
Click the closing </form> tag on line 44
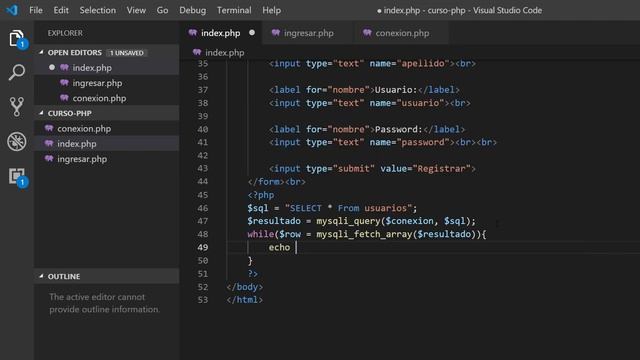click(x=266, y=182)
